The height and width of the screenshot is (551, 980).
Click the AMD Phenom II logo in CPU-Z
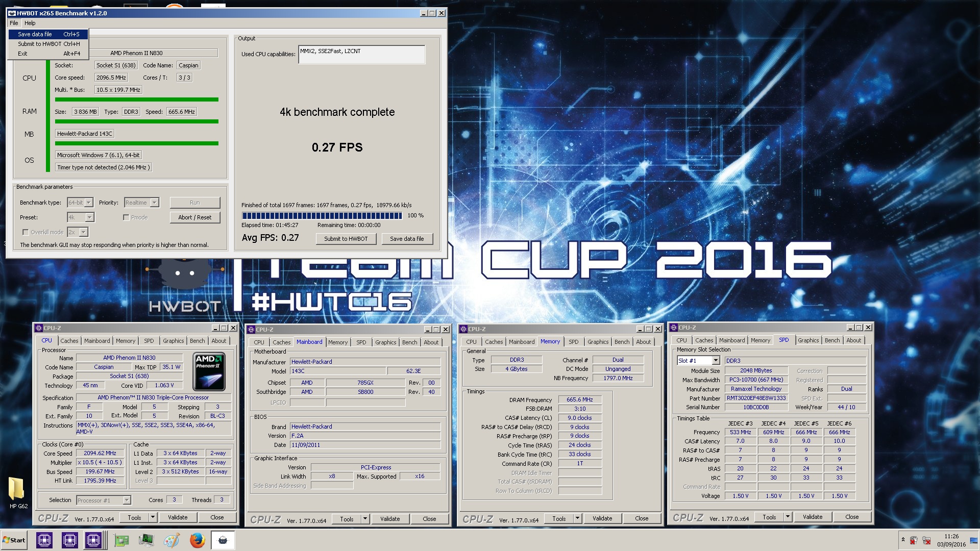click(209, 372)
